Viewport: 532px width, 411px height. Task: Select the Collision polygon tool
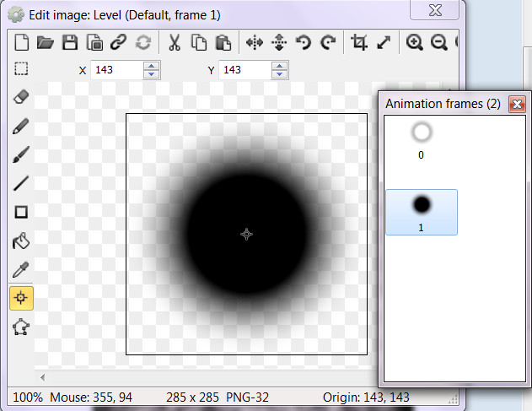point(22,327)
